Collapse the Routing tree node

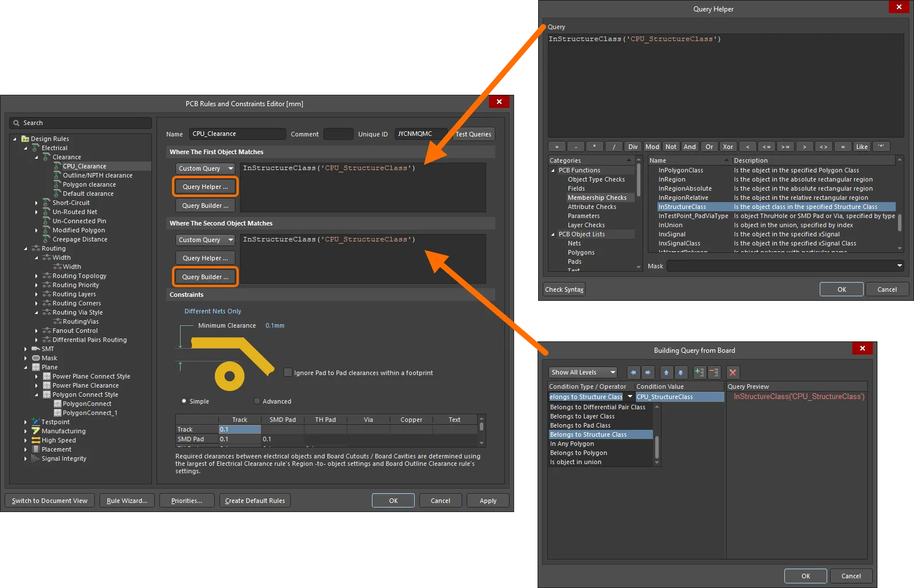26,248
